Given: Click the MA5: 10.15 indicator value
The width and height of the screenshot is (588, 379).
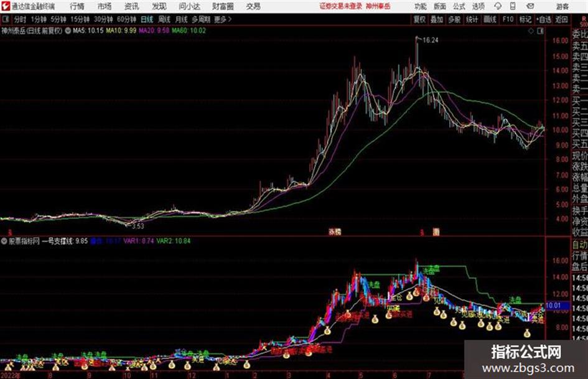Looking at the screenshot, I should point(88,30).
